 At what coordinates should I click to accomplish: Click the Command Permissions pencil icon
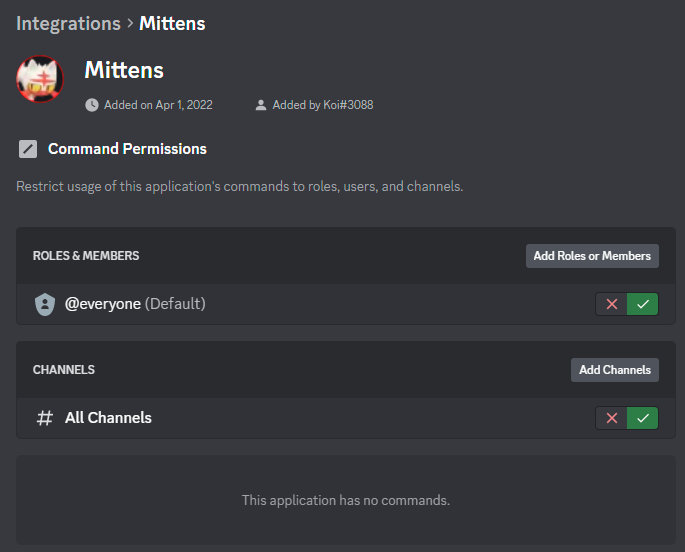[28, 149]
